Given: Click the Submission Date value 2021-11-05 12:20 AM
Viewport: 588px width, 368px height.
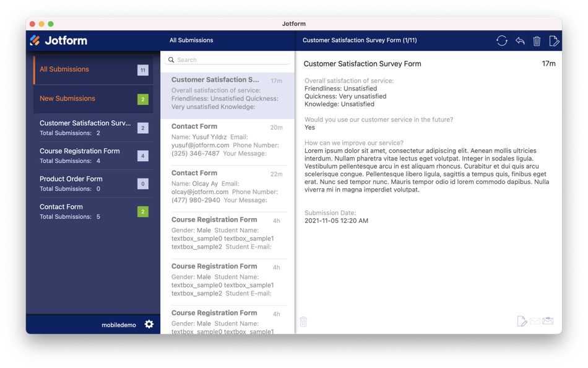Looking at the screenshot, I should pos(336,221).
